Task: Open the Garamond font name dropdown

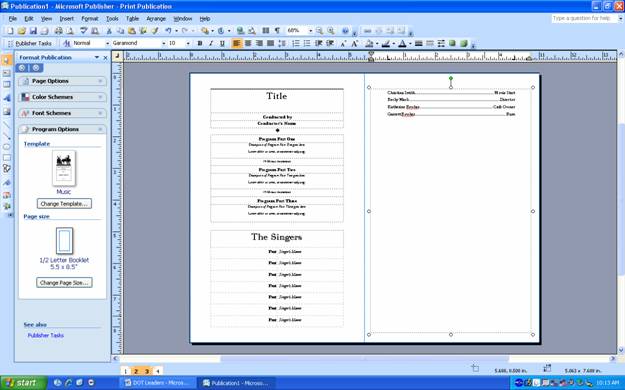Action: [163, 43]
